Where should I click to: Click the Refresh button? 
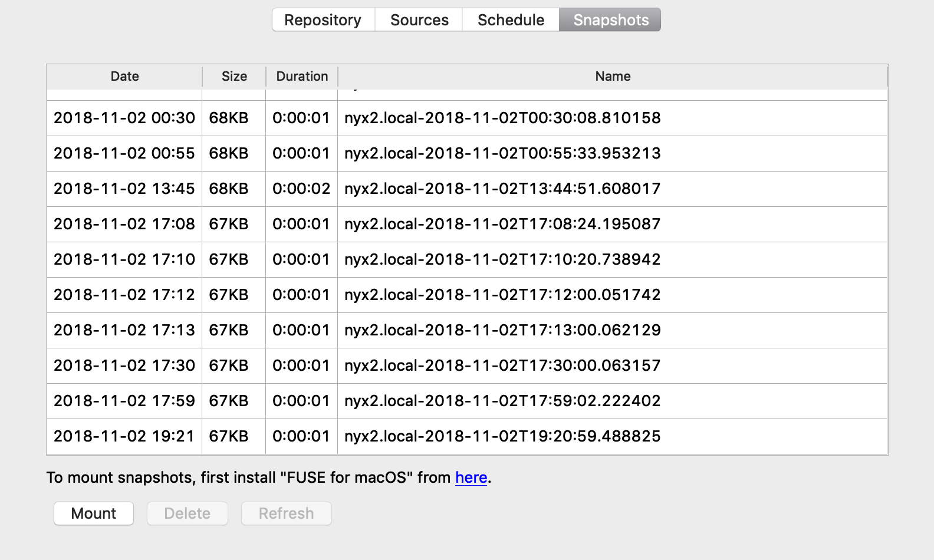pos(286,513)
